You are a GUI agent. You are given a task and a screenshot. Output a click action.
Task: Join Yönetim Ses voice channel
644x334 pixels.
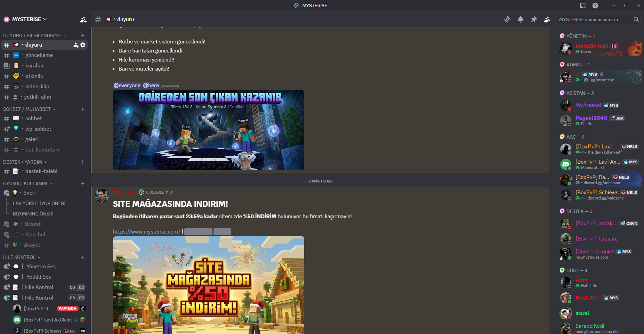coord(45,267)
